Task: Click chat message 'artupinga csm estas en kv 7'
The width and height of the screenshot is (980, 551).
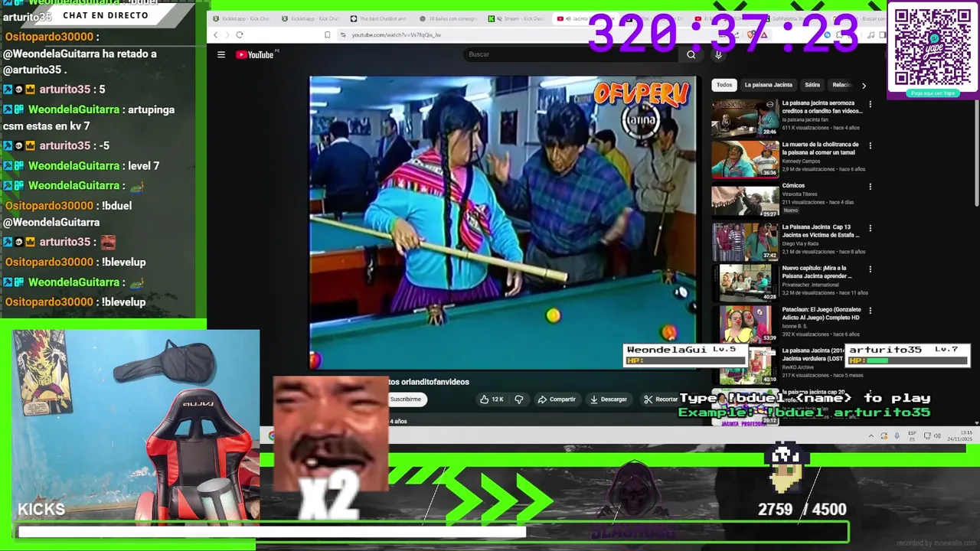Action: point(89,118)
